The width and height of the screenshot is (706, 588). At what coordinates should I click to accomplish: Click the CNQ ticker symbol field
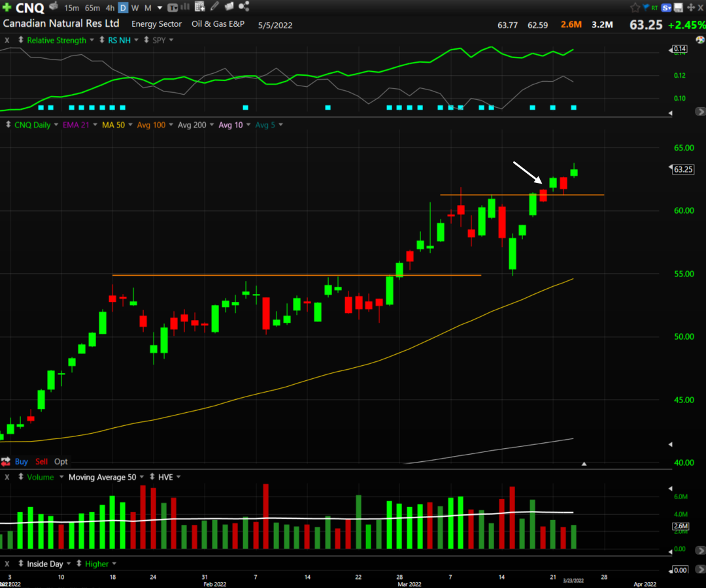[x=29, y=8]
